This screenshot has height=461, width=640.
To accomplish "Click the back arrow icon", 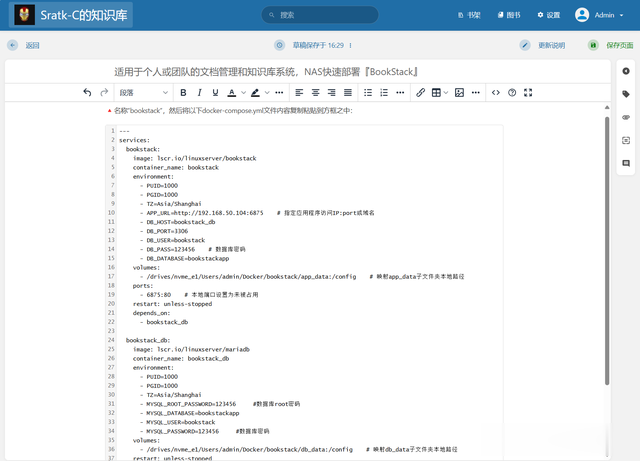I will click(13, 45).
